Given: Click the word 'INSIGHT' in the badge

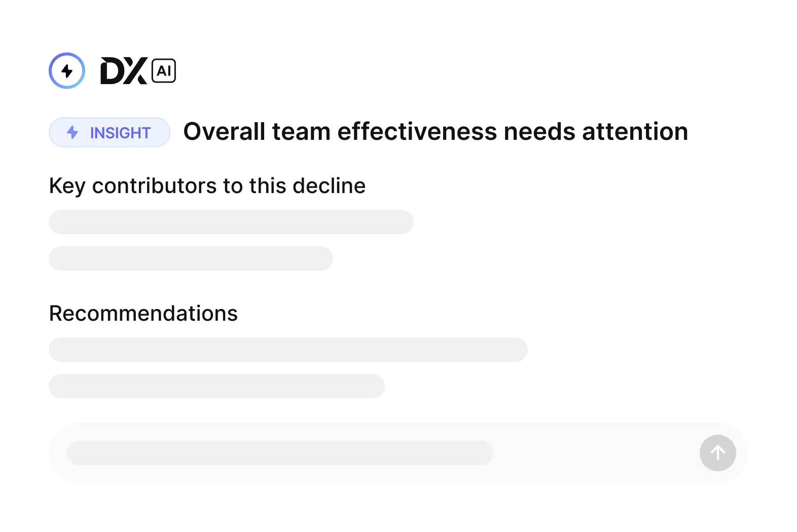Looking at the screenshot, I should pyautogui.click(x=121, y=133).
